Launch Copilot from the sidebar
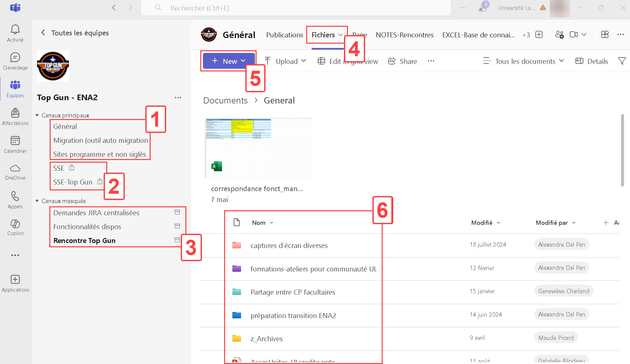The image size is (630, 364). click(15, 227)
